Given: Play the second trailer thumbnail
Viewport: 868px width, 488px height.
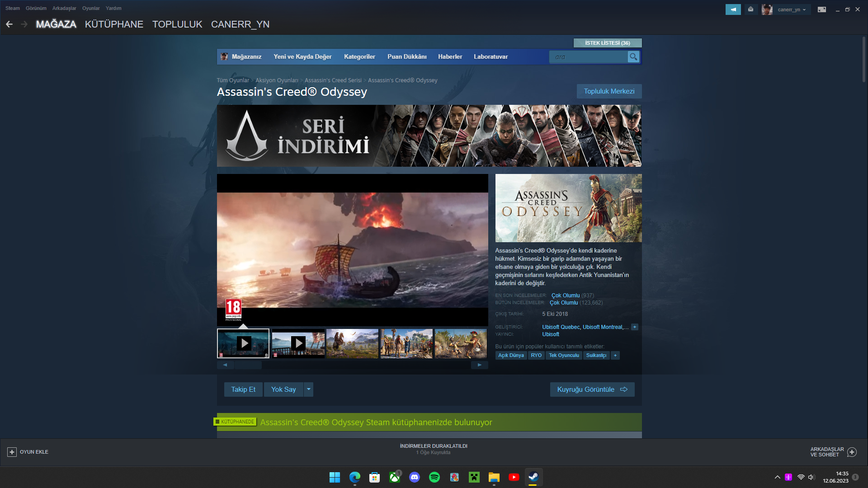Looking at the screenshot, I should (x=298, y=343).
